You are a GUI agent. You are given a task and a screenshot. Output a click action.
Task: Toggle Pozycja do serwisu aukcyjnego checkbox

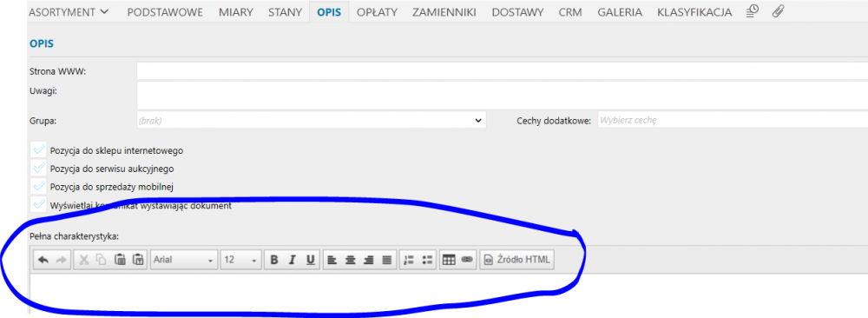(x=39, y=168)
